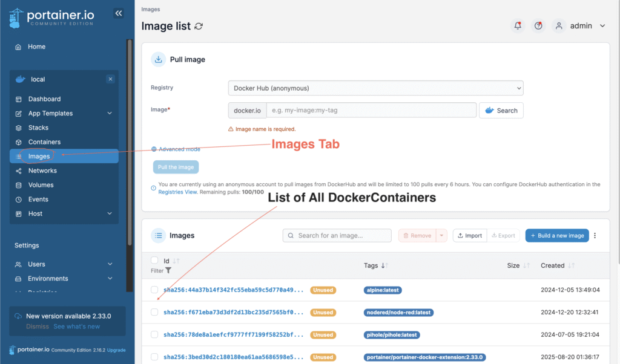
Task: Expand the App Templates submenu
Action: click(110, 113)
